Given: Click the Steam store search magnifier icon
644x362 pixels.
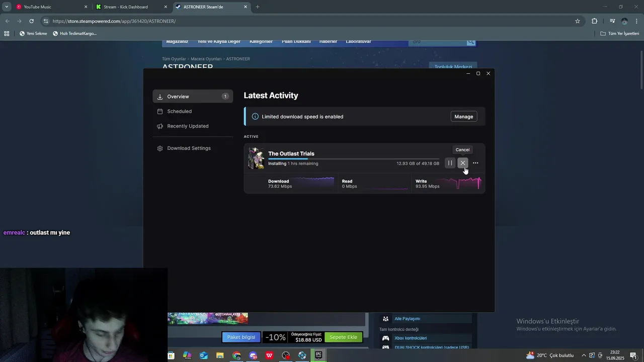Looking at the screenshot, I should tap(471, 42).
